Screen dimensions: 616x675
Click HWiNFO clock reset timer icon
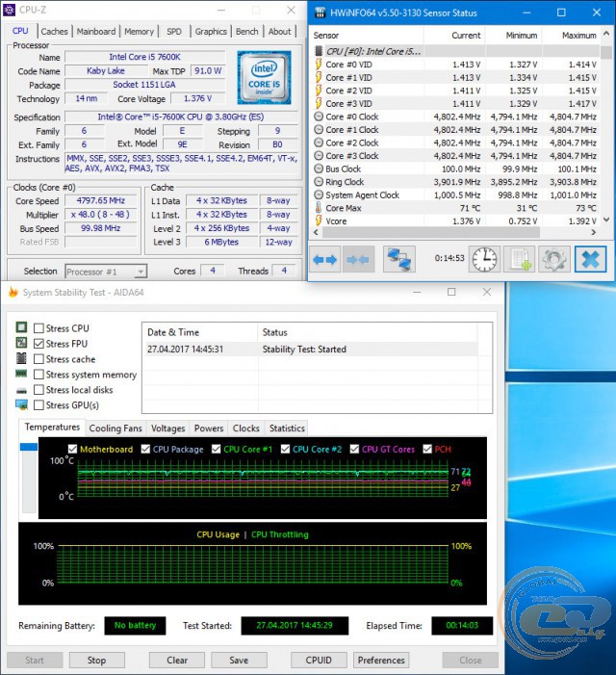click(x=484, y=259)
